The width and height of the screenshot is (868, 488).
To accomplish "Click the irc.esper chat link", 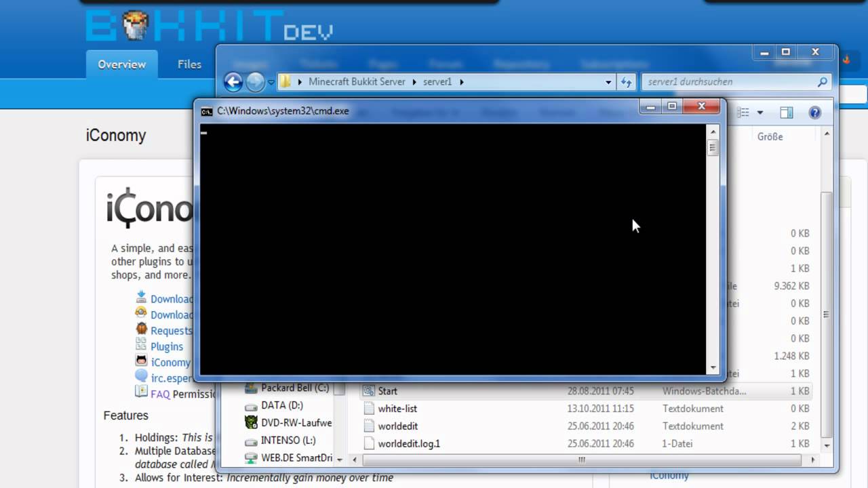I will (x=171, y=378).
